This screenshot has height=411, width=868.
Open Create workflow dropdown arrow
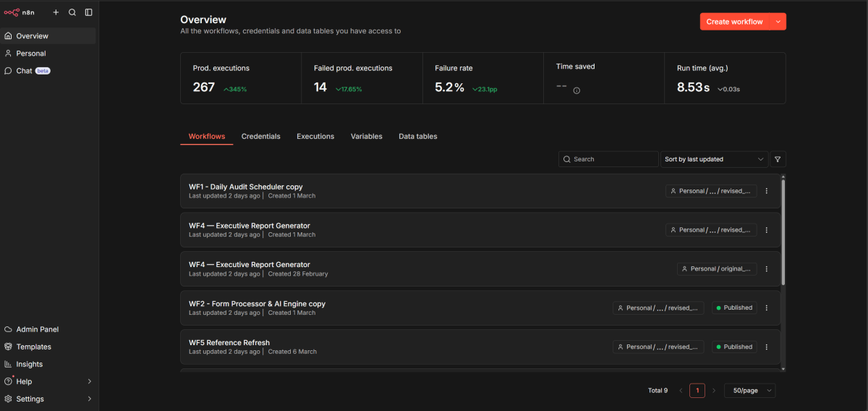(x=778, y=22)
